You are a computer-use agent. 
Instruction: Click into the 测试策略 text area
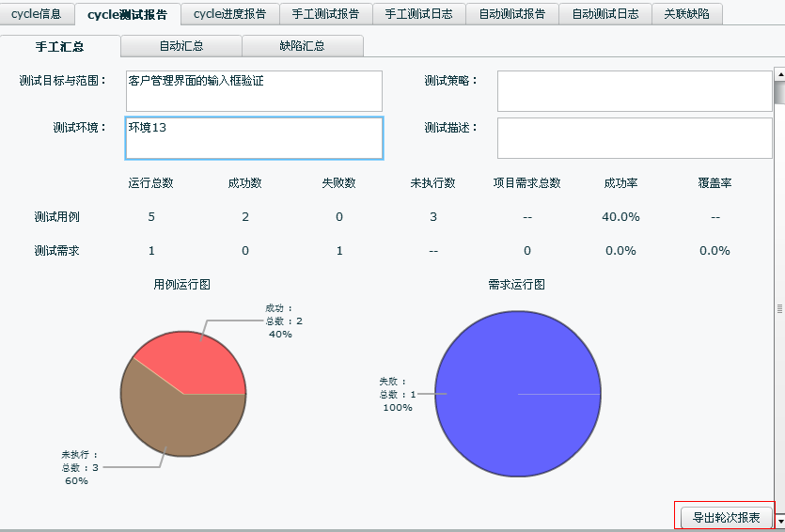point(634,91)
